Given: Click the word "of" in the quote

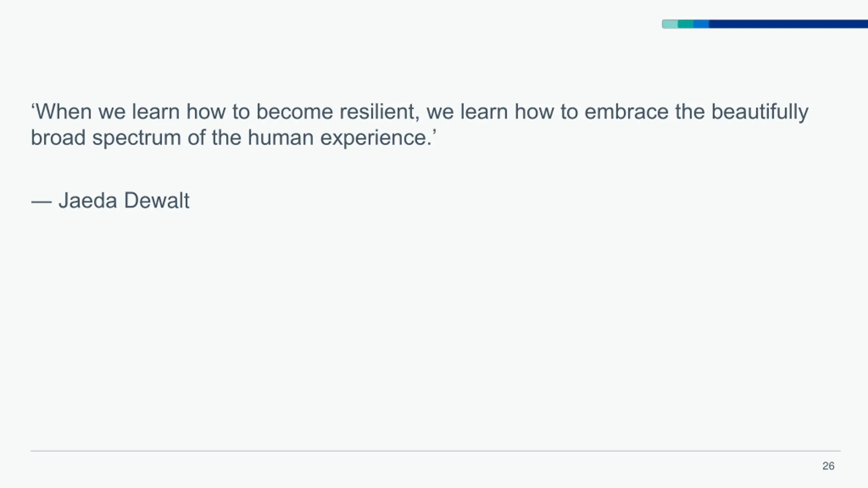Looking at the screenshot, I should click(196, 138).
